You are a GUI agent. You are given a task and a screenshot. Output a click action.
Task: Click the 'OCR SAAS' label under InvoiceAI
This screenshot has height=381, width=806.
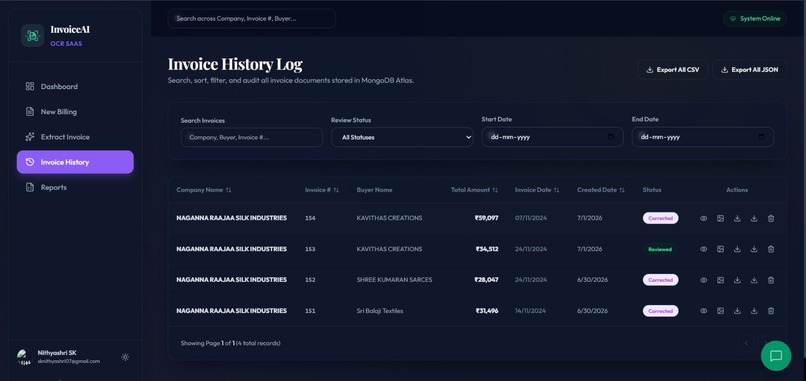(x=66, y=44)
